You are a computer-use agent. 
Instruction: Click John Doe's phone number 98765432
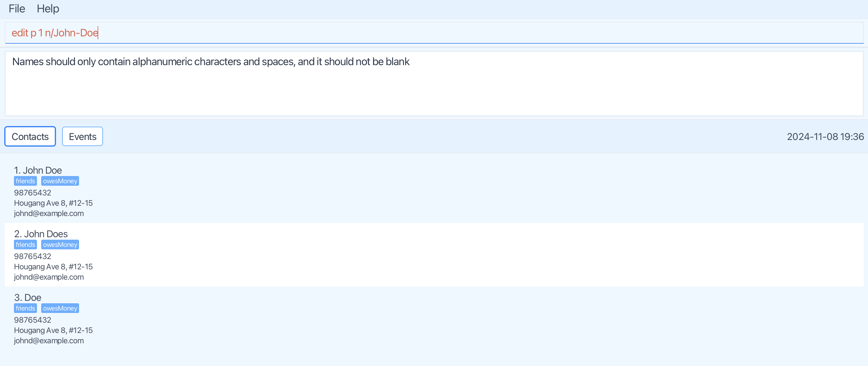[x=33, y=193]
